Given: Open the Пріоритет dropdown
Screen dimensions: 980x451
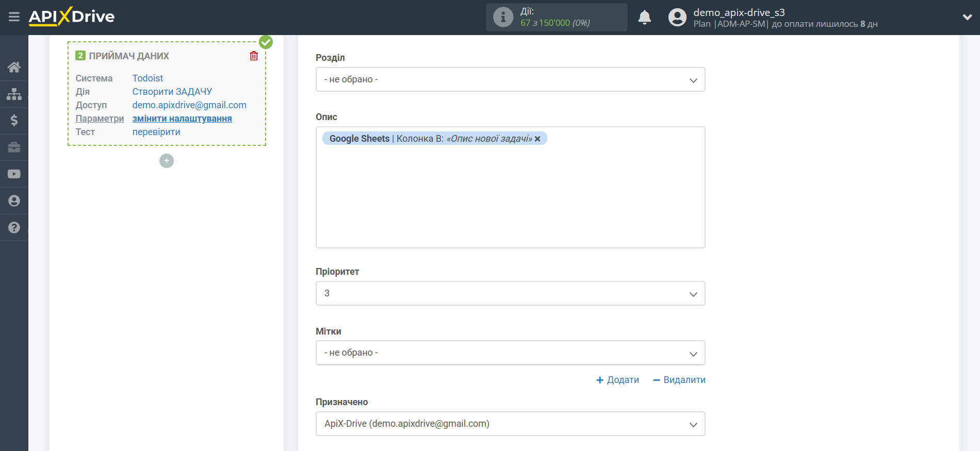Looking at the screenshot, I should point(510,293).
